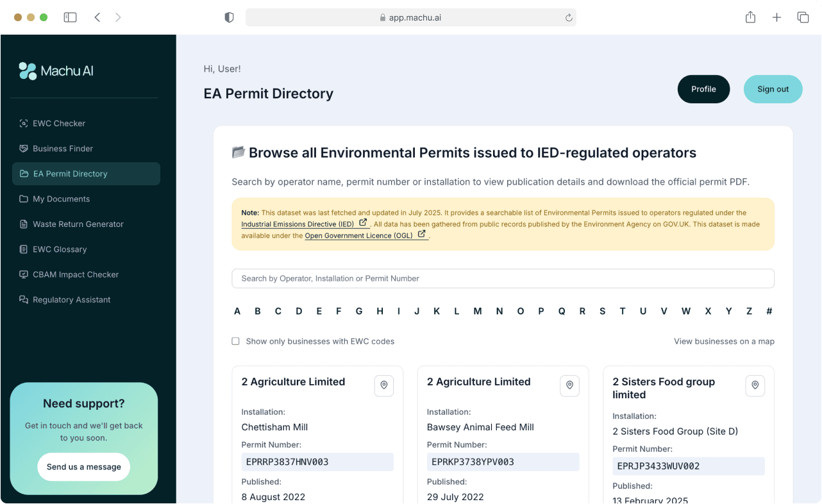Click the external link icon beside OGL
Screen dimensions: 822x504
[421, 235]
